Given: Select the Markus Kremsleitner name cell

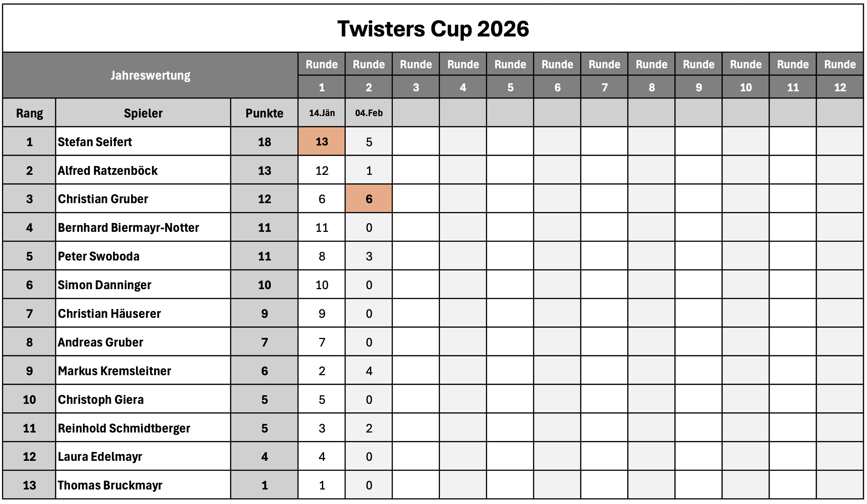Looking at the screenshot, I should 114,371.
